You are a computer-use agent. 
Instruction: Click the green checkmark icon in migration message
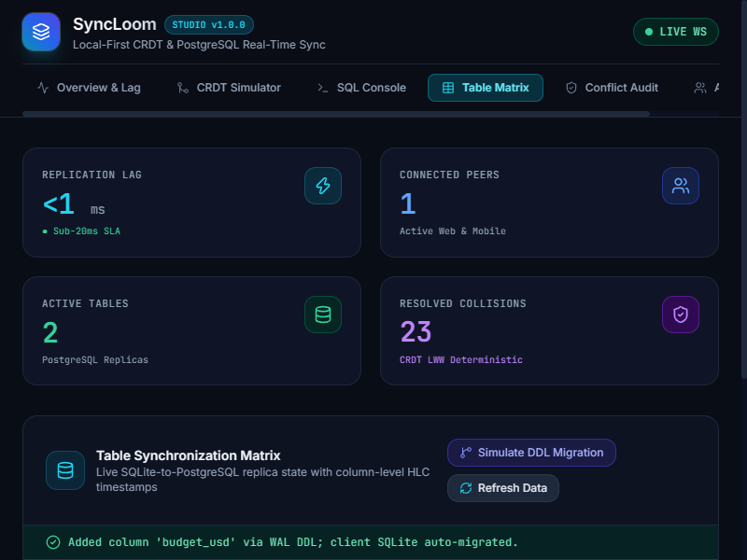pos(53,542)
